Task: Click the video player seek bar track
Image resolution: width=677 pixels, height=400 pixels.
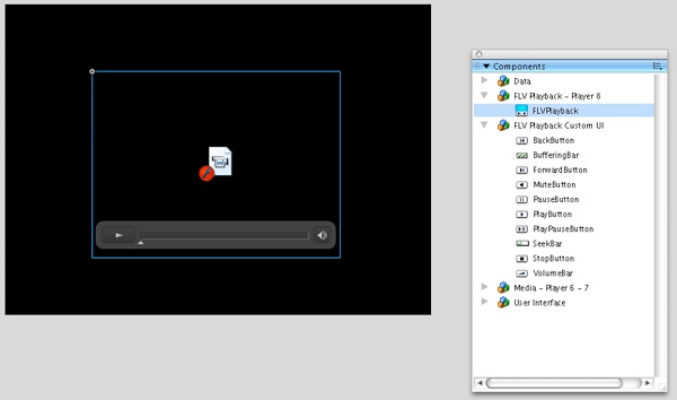Action: pos(225,236)
